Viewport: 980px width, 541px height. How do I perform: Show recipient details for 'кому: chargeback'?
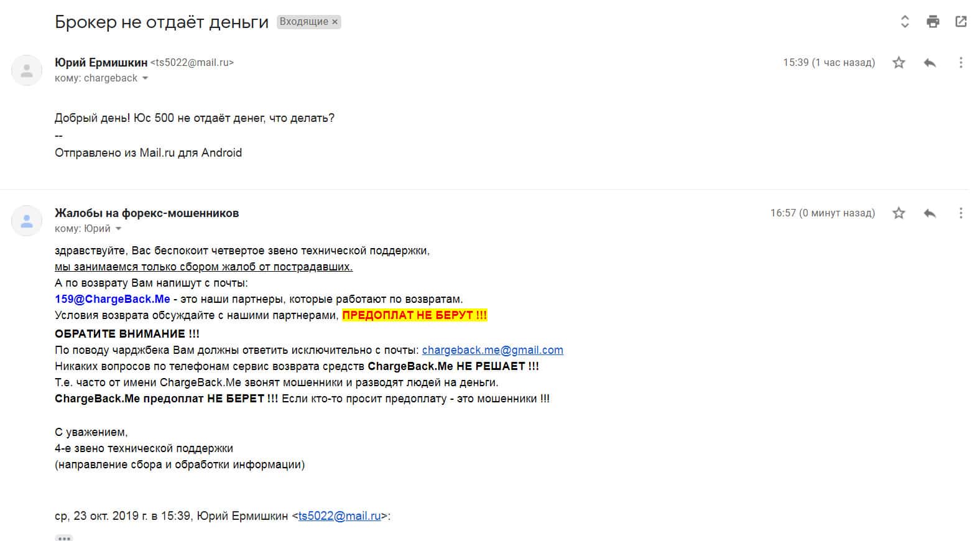click(x=146, y=78)
